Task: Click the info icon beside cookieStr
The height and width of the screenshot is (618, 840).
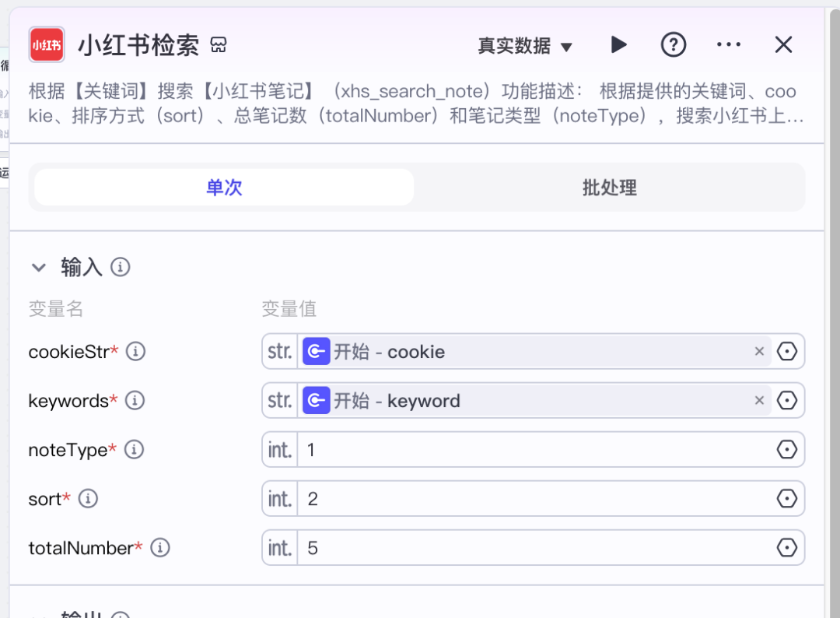Action: [x=136, y=352]
